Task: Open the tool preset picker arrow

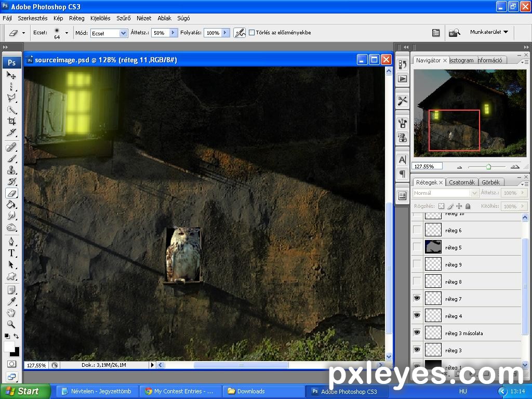Action: click(x=23, y=33)
